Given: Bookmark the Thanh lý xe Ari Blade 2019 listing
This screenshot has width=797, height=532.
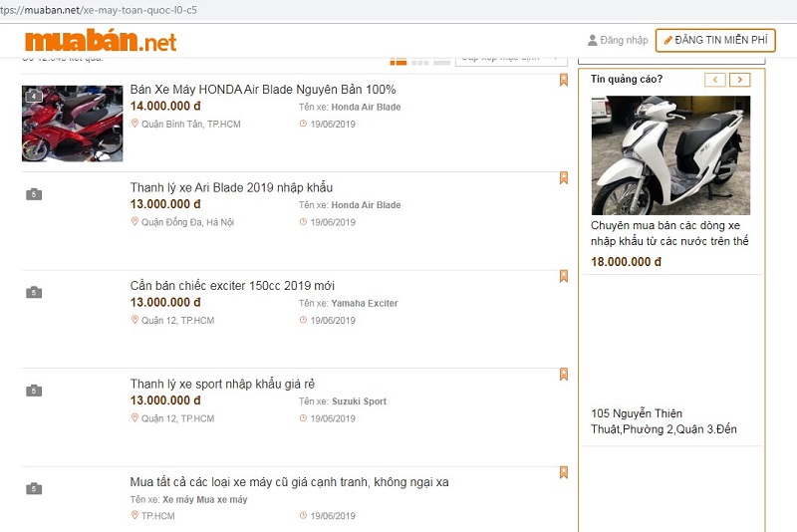Looking at the screenshot, I should pos(564,178).
